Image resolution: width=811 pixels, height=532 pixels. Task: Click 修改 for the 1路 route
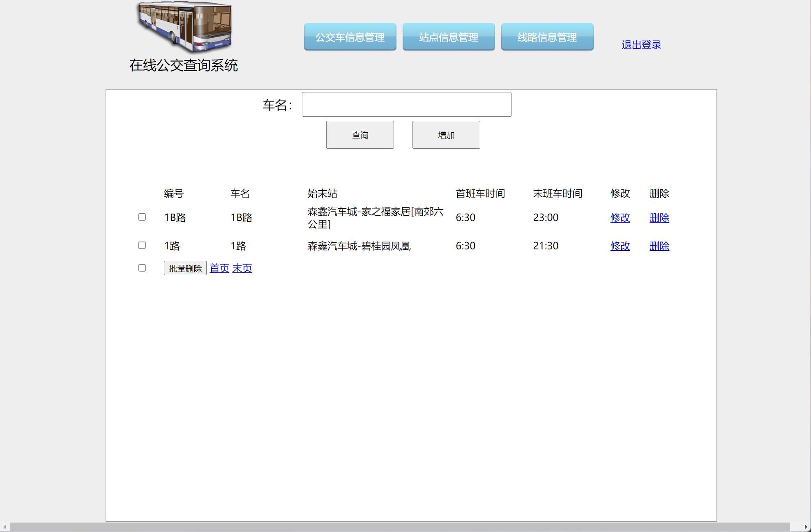point(620,246)
